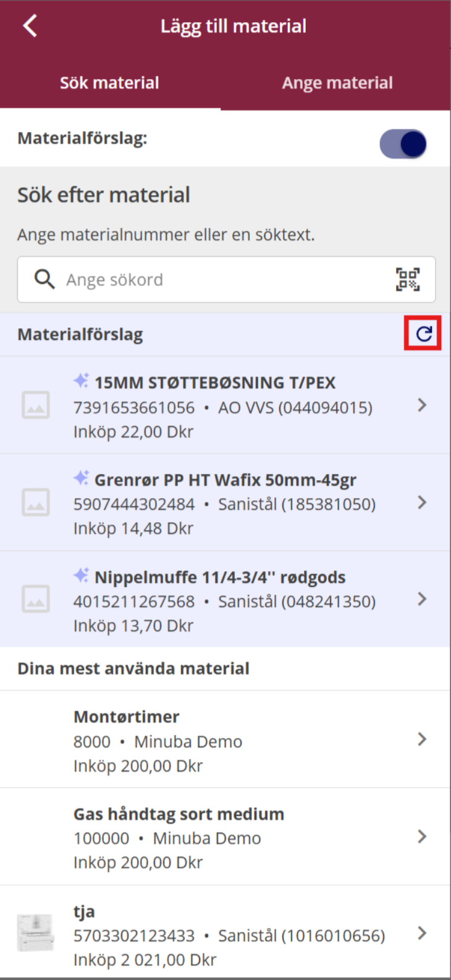The width and height of the screenshot is (451, 980).
Task: Click image placeholder for 15MM STØTTEBØSNING
Action: click(x=36, y=405)
